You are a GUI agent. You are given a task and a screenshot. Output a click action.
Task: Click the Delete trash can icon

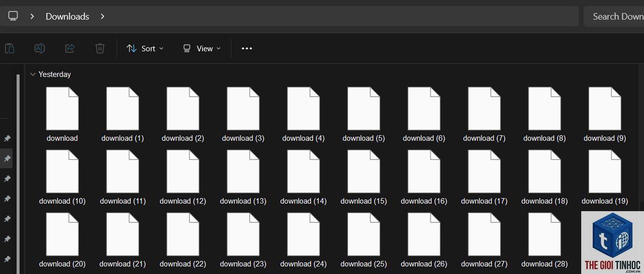tap(100, 48)
